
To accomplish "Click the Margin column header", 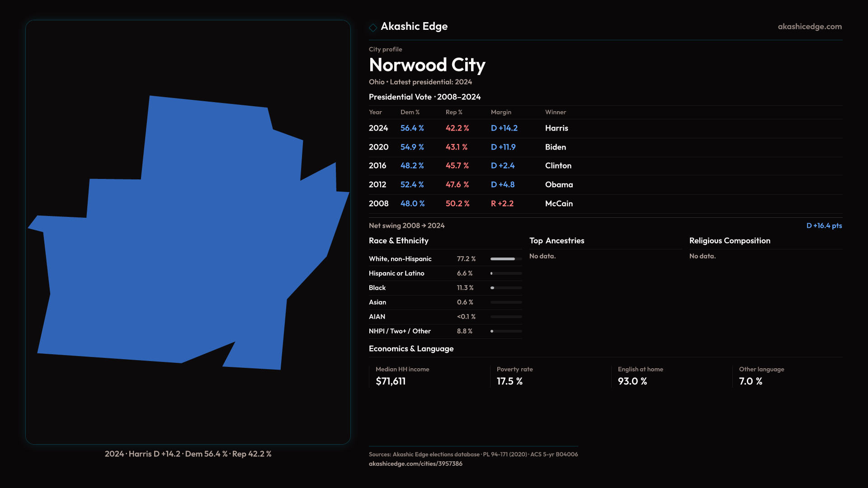I will pyautogui.click(x=501, y=112).
